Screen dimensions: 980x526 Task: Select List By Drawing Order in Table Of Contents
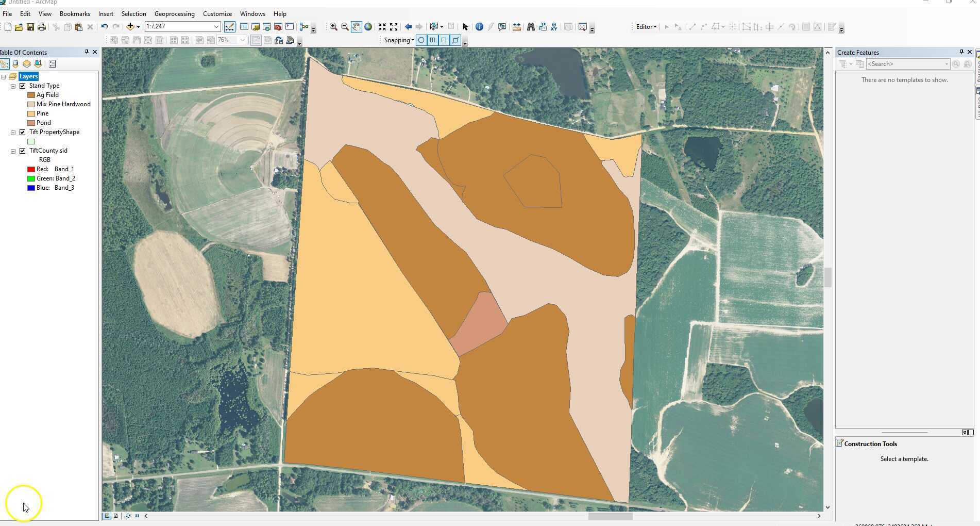click(x=5, y=63)
